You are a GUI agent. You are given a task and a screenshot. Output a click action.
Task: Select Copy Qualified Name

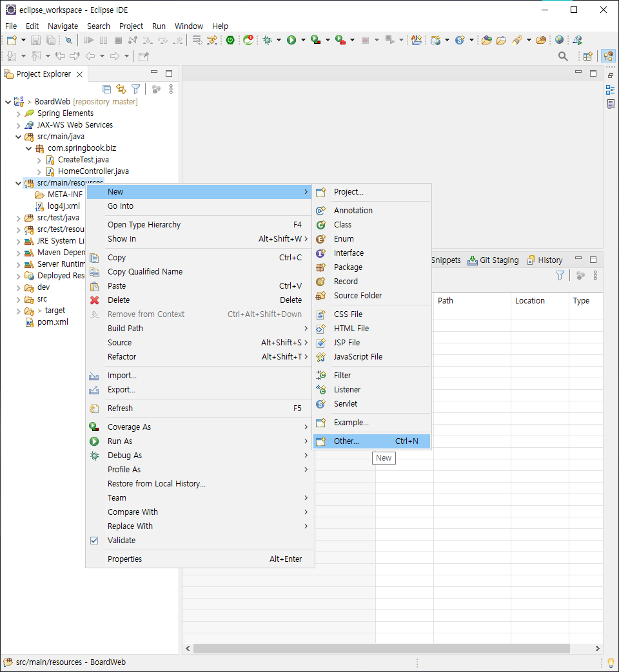pos(200,272)
